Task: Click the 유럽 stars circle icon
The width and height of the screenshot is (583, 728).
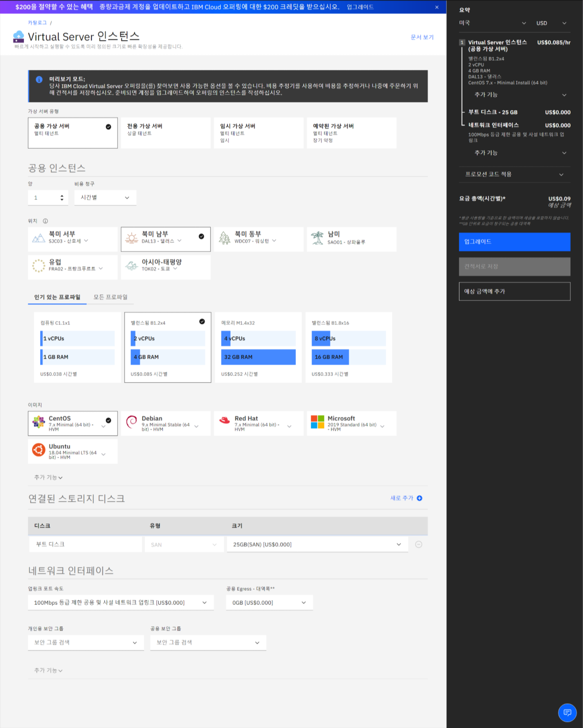Action: click(38, 266)
